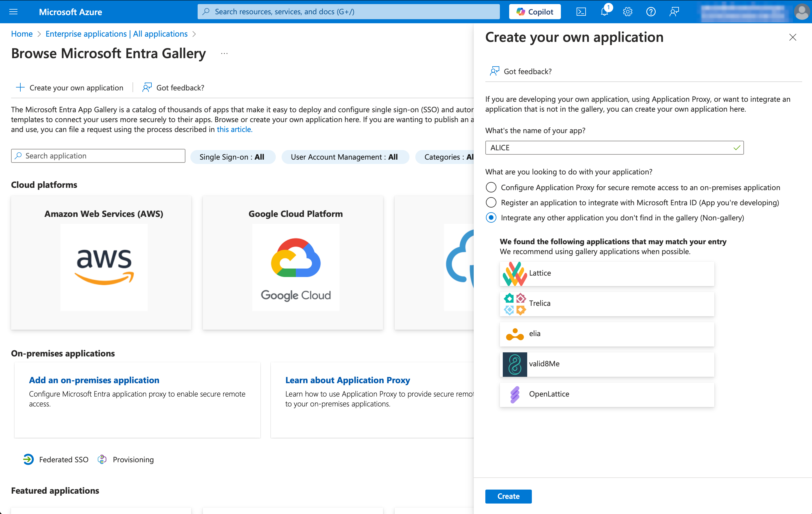
Task: Open Add an on-premises application
Action: 94,380
